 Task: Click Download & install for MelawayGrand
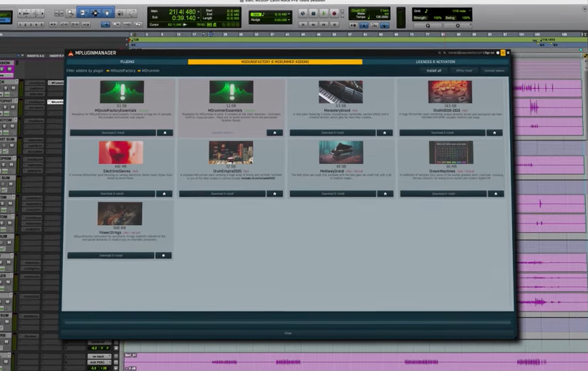tap(333, 193)
